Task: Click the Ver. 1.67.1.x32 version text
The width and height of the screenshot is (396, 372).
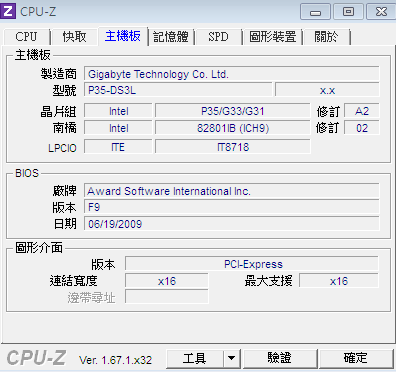Action: (115, 360)
